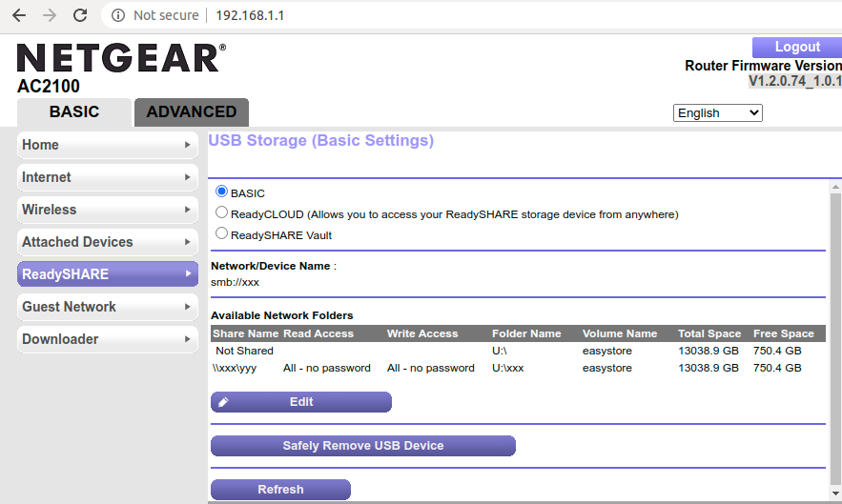The width and height of the screenshot is (842, 504).
Task: Click the Folder Name column header
Action: [x=526, y=333]
